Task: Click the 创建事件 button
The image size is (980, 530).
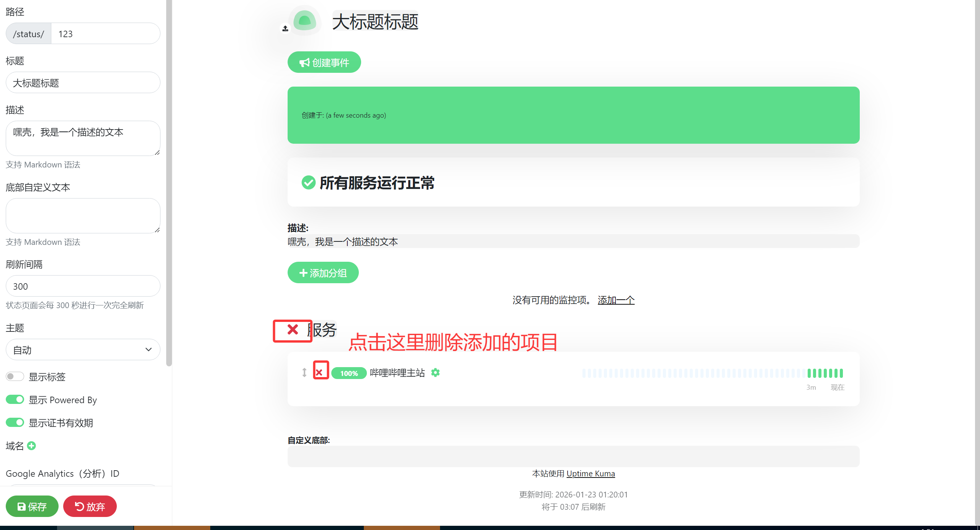Action: tap(324, 62)
